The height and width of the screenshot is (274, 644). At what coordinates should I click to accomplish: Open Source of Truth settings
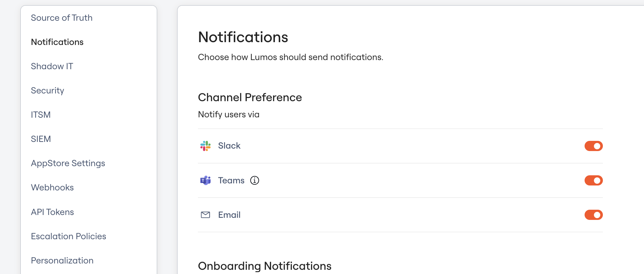62,18
